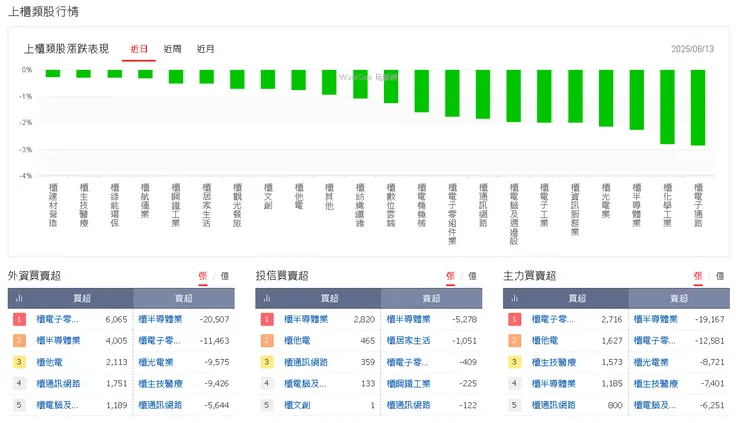Open 櫃電腦及... in 主力 賣超 list

coord(655,405)
